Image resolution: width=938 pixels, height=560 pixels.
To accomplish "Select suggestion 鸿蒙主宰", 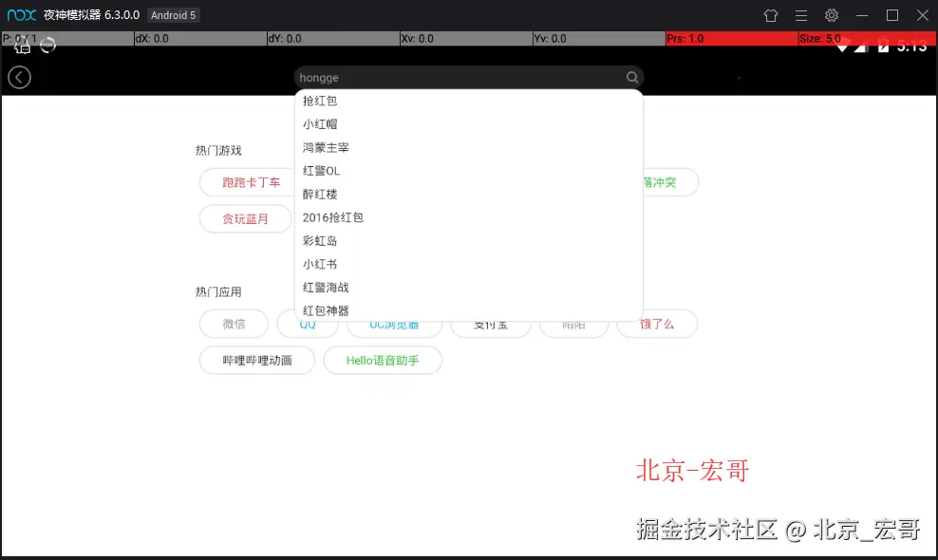I will (469, 147).
